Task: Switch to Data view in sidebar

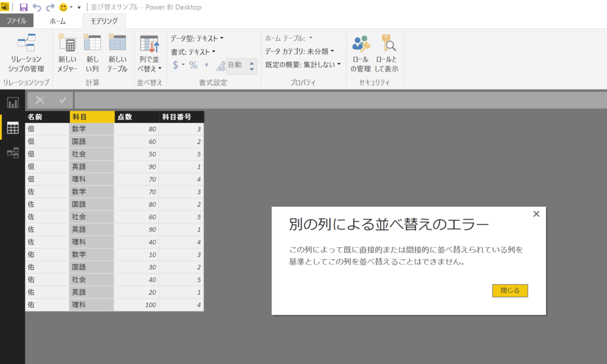Action: 13,128
